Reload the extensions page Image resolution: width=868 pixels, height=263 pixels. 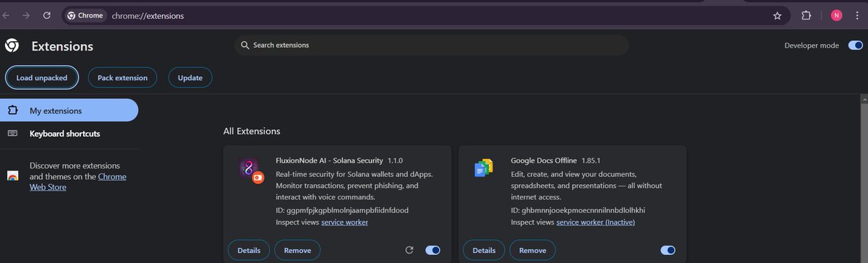[x=47, y=15]
